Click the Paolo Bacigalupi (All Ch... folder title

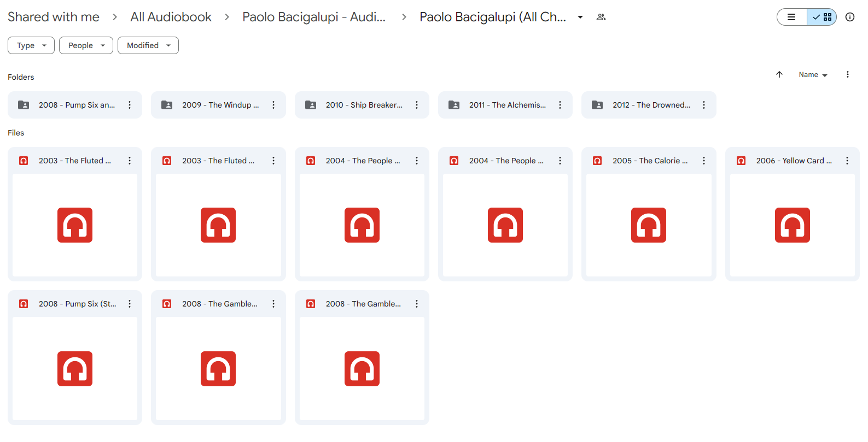click(x=493, y=17)
